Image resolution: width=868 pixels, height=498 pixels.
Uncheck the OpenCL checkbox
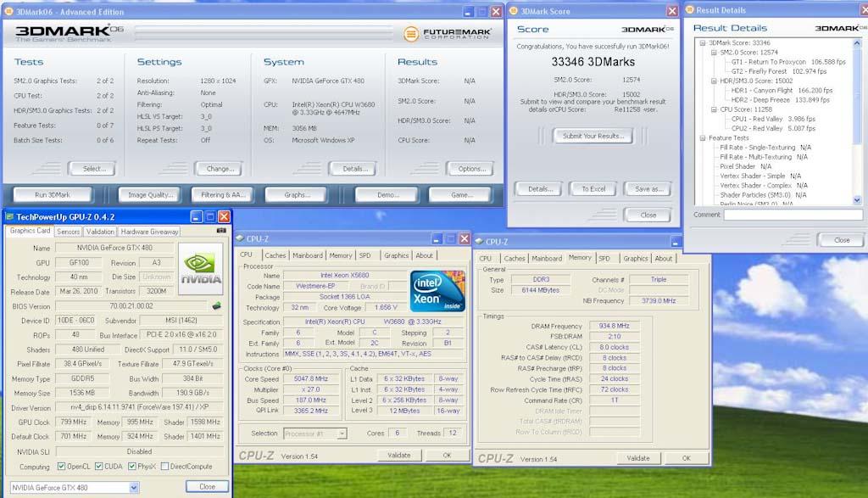click(61, 467)
